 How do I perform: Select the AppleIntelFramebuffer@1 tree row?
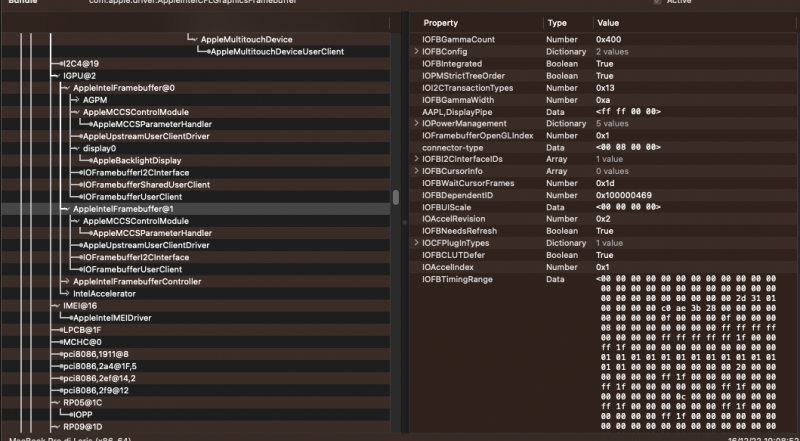[x=195, y=209]
